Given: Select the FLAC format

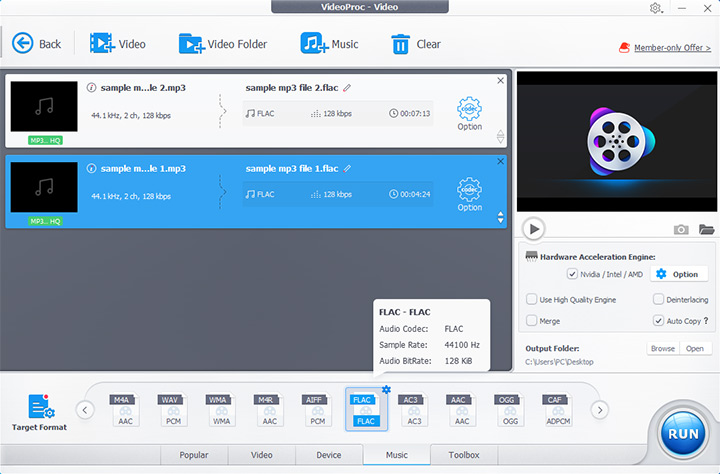Looking at the screenshot, I should (x=366, y=410).
